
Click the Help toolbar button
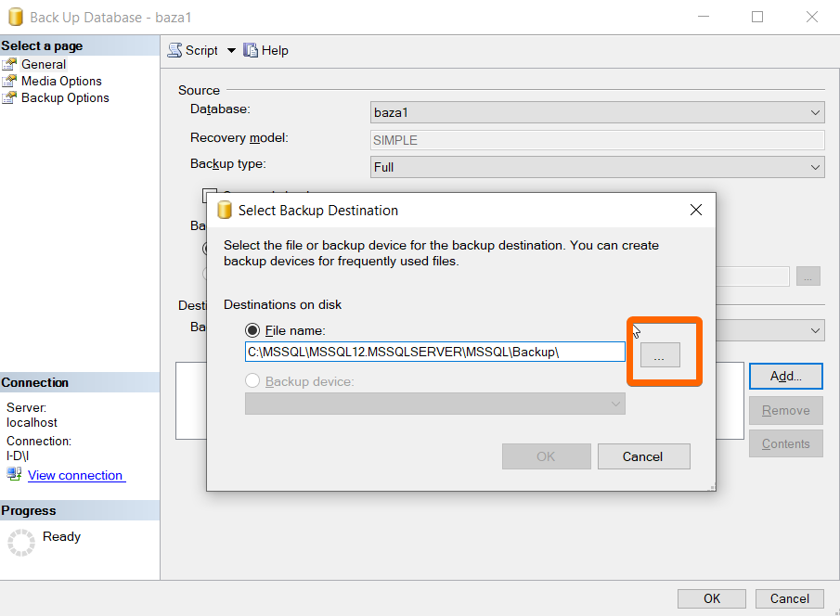coord(265,50)
